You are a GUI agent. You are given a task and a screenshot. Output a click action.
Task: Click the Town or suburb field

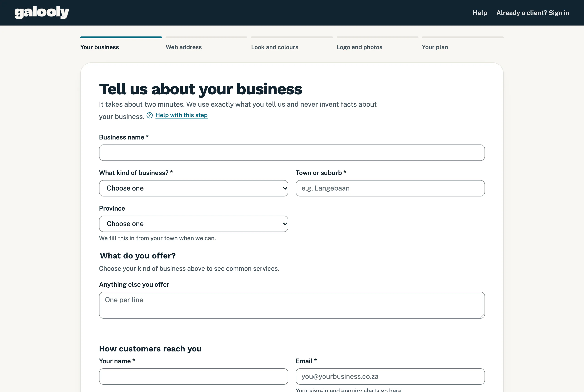(x=390, y=188)
